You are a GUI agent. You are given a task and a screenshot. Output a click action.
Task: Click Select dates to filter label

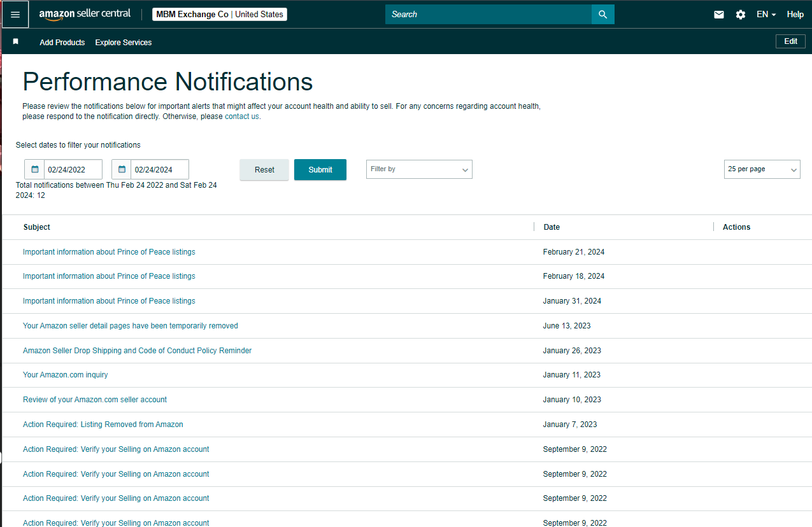click(78, 145)
